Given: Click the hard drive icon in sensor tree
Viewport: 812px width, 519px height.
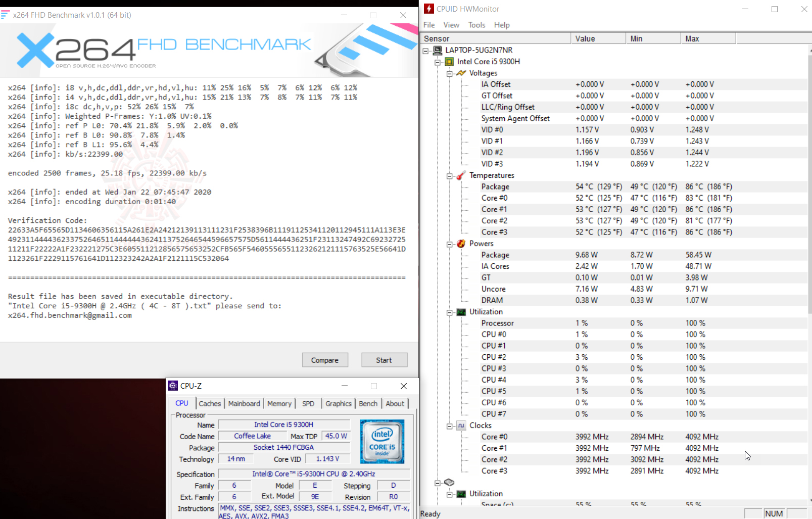Looking at the screenshot, I should [x=449, y=483].
